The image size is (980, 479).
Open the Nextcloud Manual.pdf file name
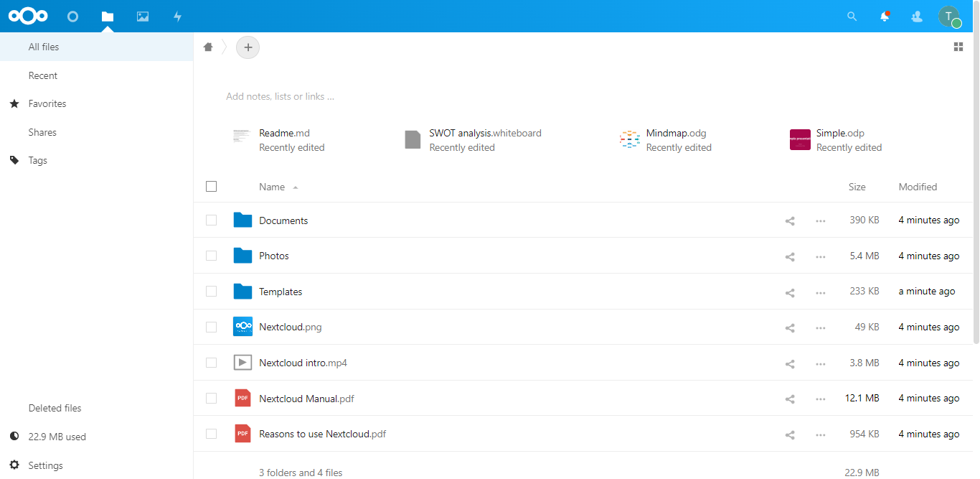(306, 399)
